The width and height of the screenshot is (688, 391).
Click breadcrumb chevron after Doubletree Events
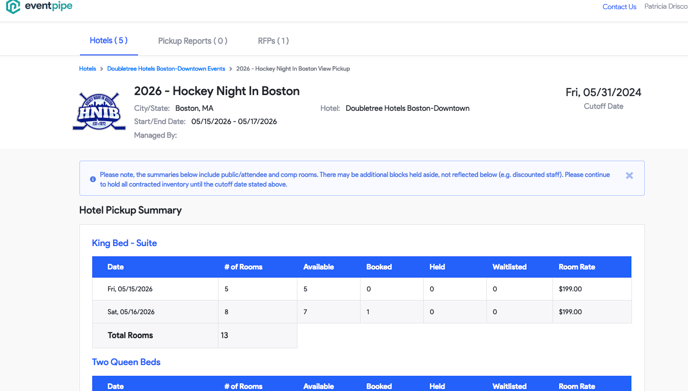230,69
